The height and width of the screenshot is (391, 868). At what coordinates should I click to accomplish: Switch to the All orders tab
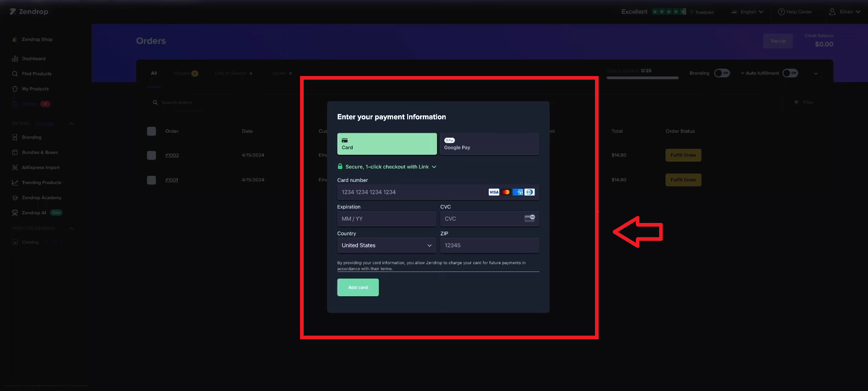[x=154, y=73]
